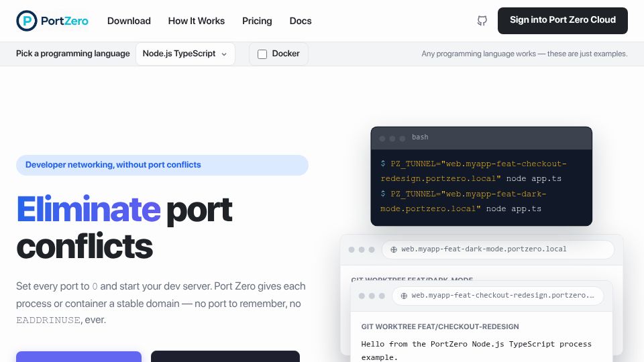Image resolution: width=644 pixels, height=362 pixels.
Task: Open the GitHub repository icon
Action: (482, 21)
